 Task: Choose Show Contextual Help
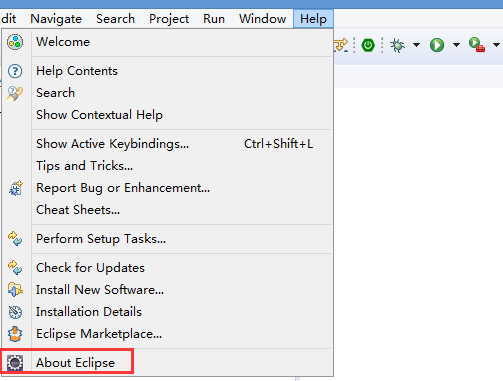(x=167, y=115)
